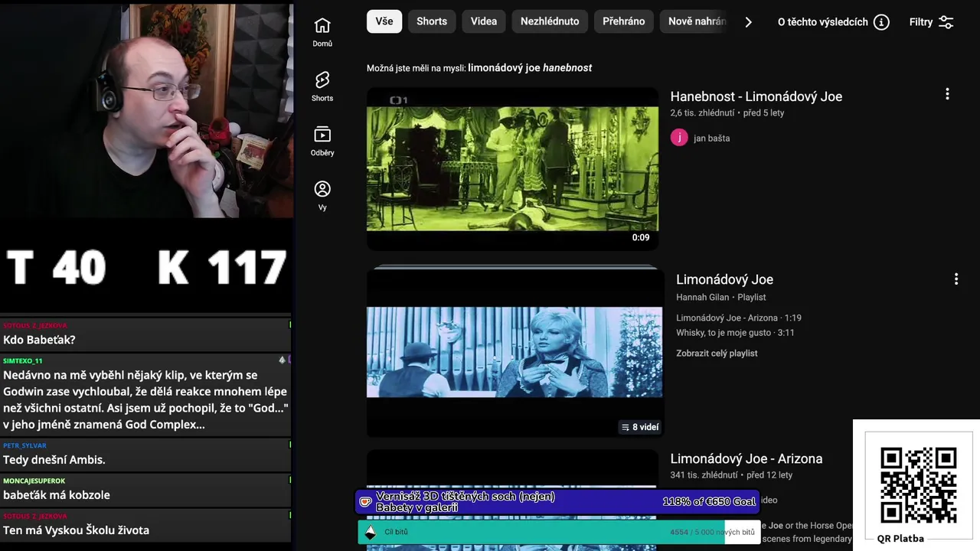Open the Limonádový Joe playlist title

click(724, 279)
